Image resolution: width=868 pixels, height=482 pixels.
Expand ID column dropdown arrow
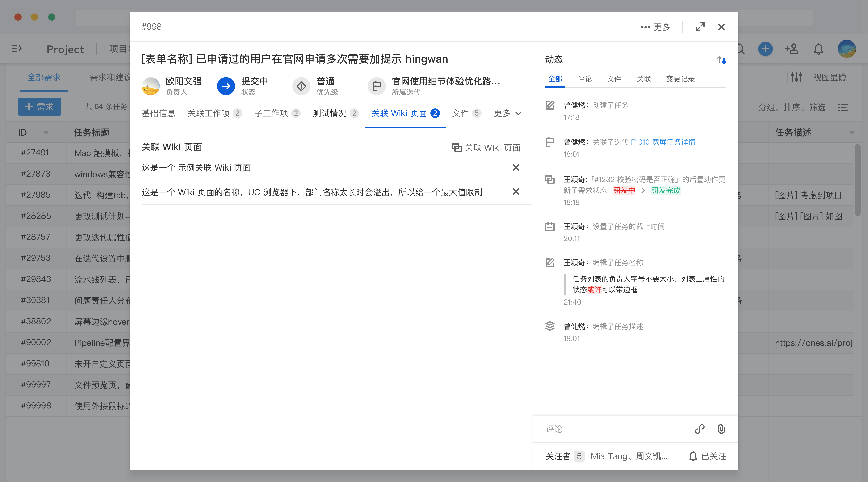coord(46,133)
